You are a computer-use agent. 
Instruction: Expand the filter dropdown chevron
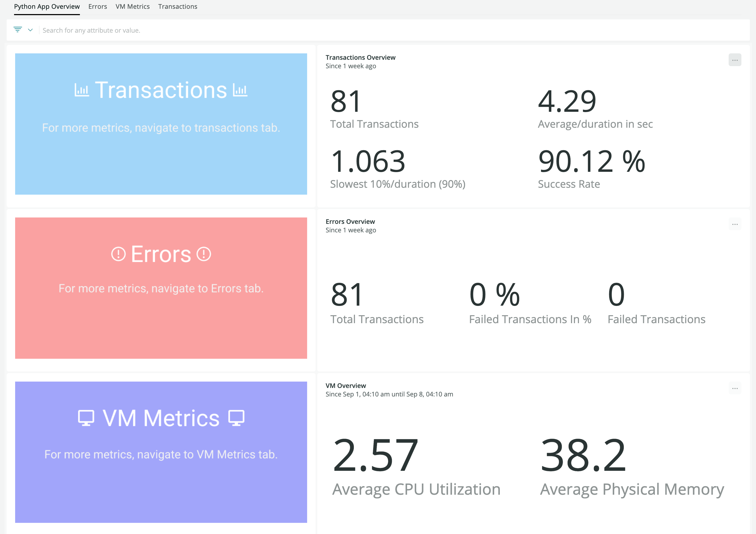pyautogui.click(x=30, y=30)
